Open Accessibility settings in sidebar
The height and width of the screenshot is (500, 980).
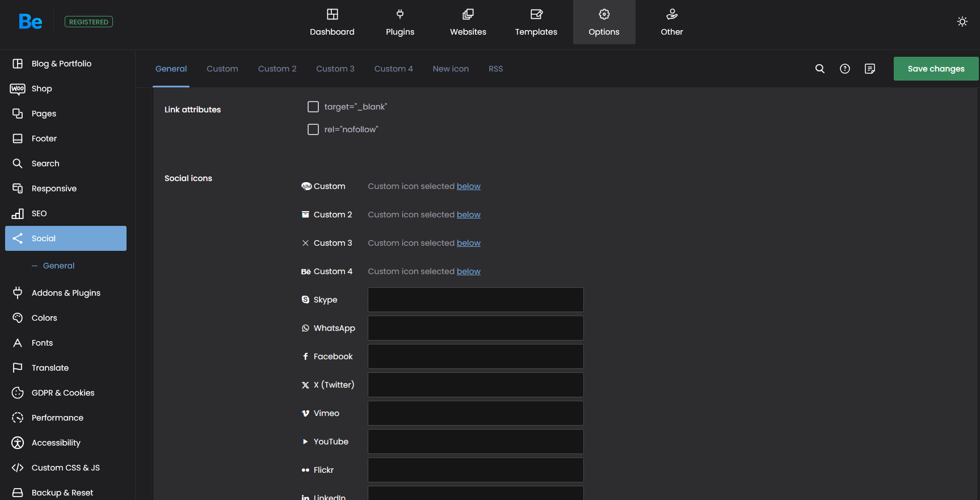[x=66, y=443]
